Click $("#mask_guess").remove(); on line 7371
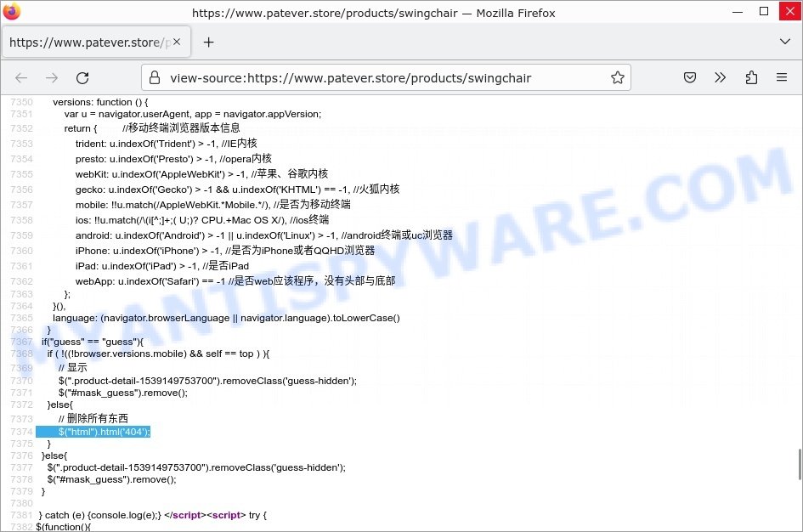The height and width of the screenshot is (532, 803). pos(123,393)
